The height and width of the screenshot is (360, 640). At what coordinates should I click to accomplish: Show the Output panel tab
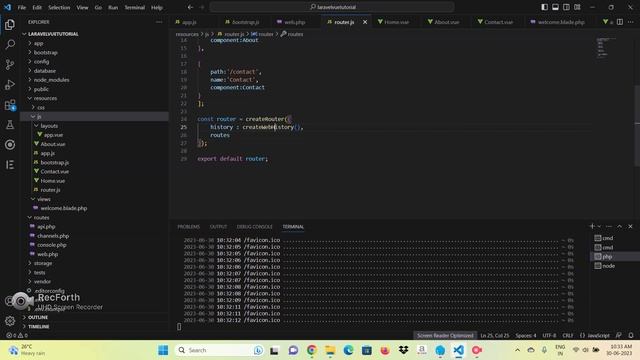tap(218, 227)
